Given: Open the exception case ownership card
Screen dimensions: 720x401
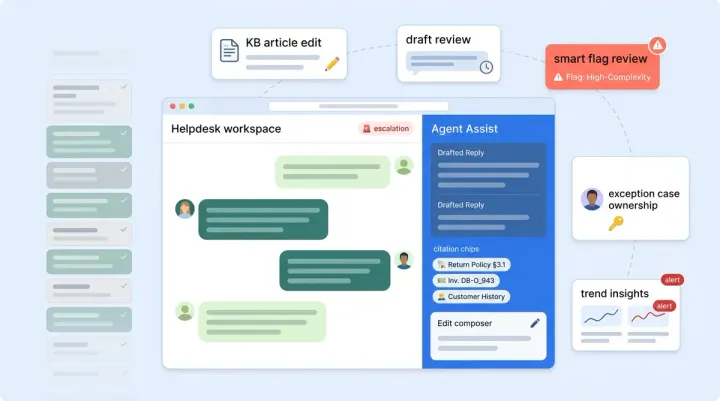Looking at the screenshot, I should tap(630, 198).
